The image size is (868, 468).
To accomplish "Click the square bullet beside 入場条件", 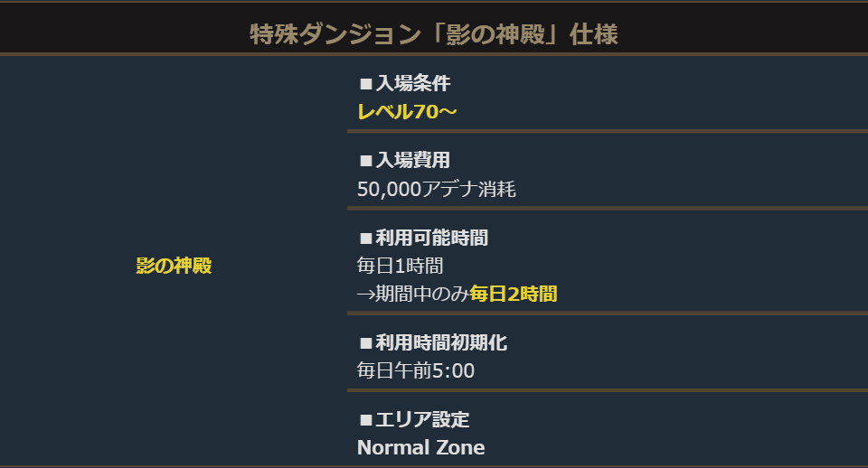I will pyautogui.click(x=366, y=84).
